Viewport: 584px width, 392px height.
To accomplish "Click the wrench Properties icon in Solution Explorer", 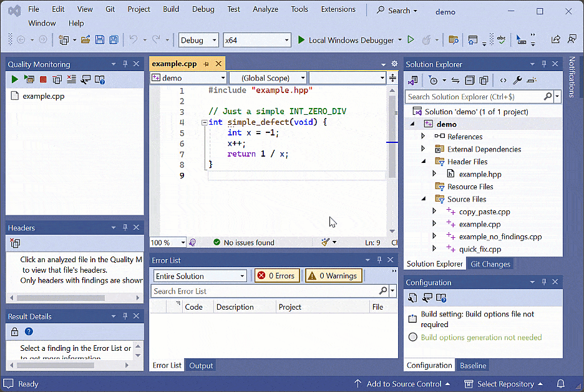I will 517,81.
